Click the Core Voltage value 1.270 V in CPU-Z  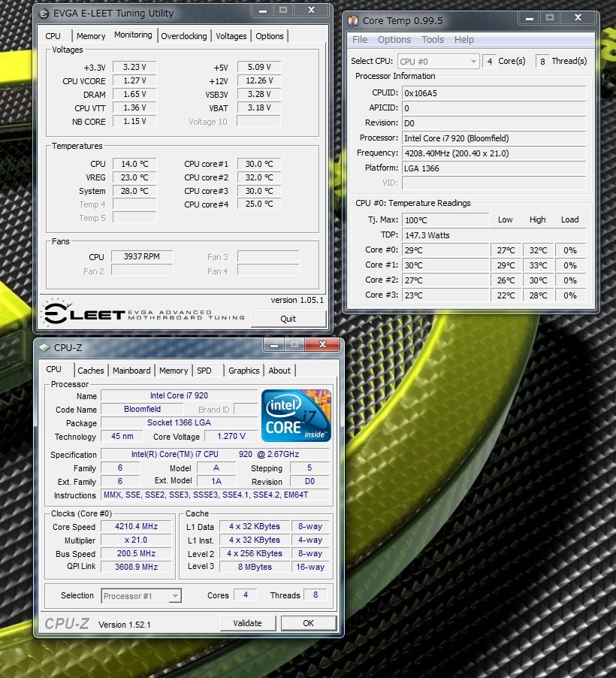click(231, 436)
